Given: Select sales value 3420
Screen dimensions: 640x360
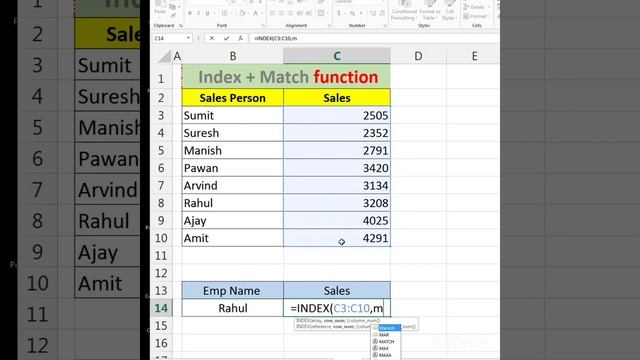Looking at the screenshot, I should [x=337, y=168].
